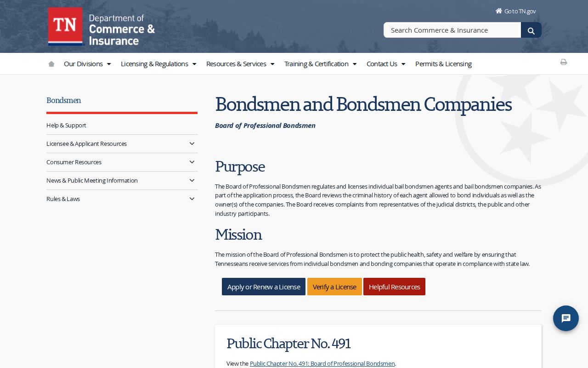Open Licensing & Regulations menu
Viewport: 588px width, 368px height.
[158, 64]
